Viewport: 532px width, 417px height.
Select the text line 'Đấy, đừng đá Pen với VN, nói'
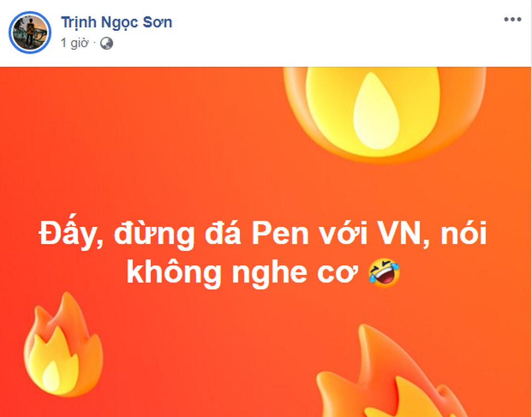263,234
